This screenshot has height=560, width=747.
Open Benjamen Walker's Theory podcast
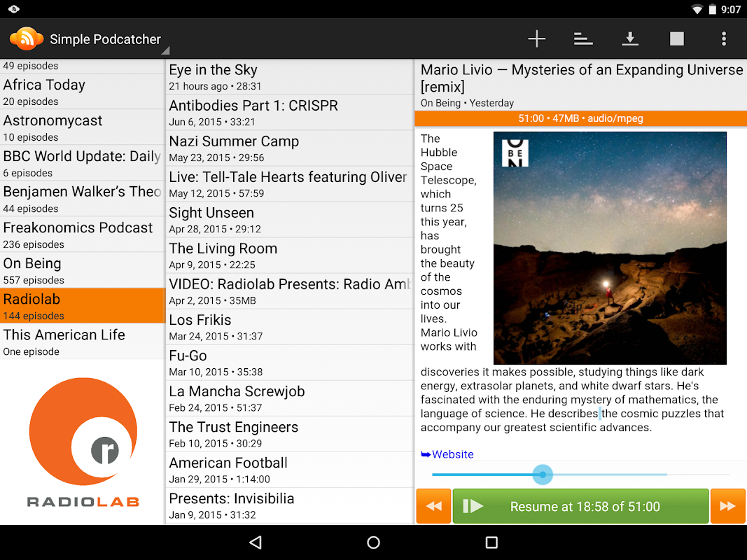[x=82, y=199]
